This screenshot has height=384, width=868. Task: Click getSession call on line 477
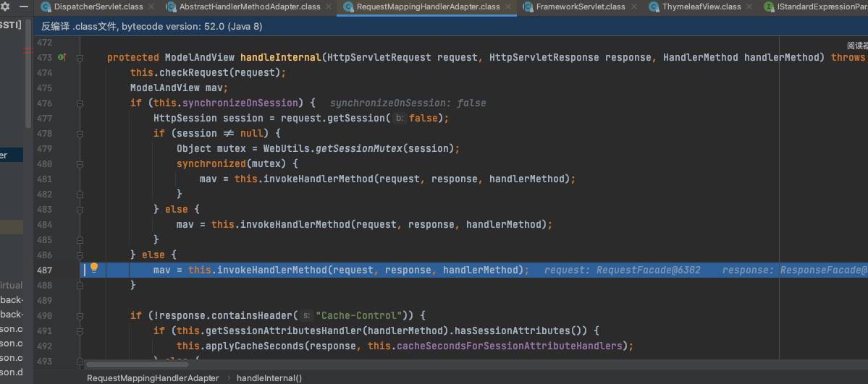click(x=355, y=119)
